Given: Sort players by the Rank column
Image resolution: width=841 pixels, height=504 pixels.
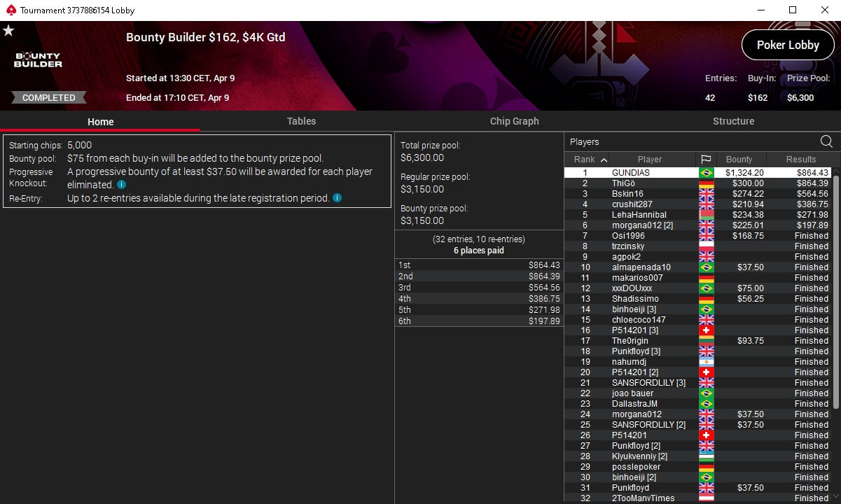Looking at the screenshot, I should (x=590, y=160).
